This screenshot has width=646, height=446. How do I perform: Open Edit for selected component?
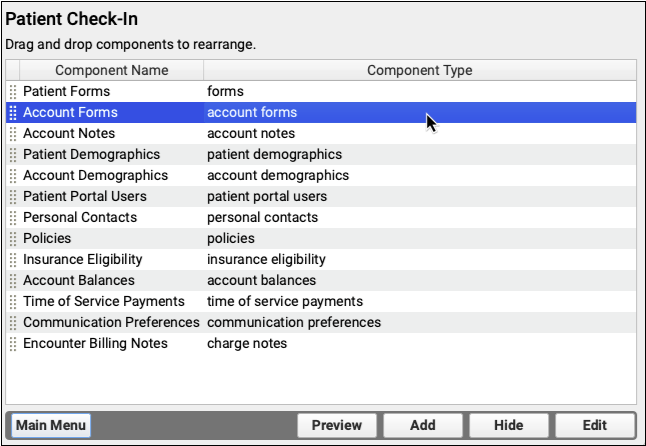point(594,425)
